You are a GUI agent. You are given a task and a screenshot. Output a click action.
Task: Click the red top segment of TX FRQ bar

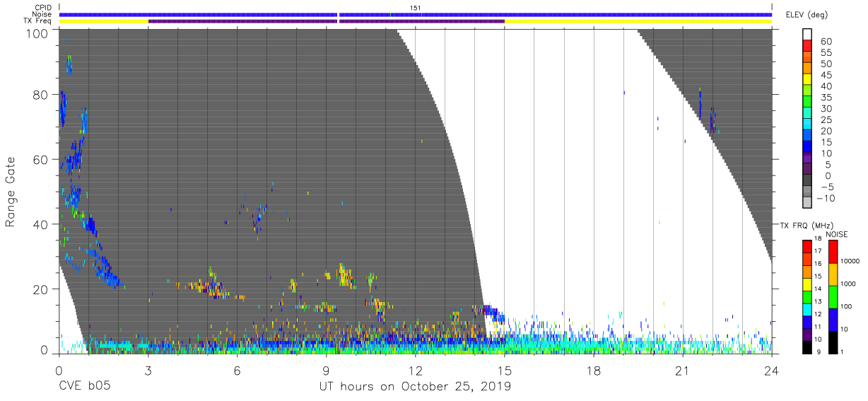pyautogui.click(x=807, y=246)
